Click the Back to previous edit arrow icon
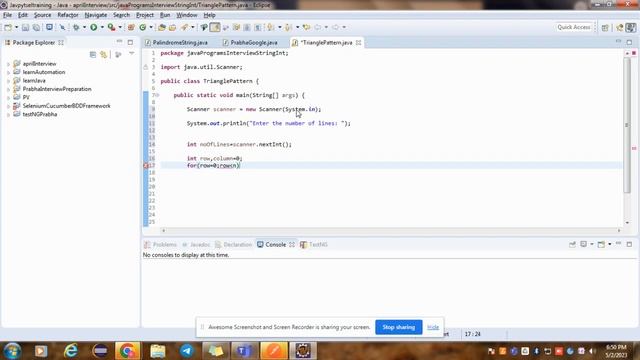Viewport: 640px width, 360px height. click(x=307, y=27)
